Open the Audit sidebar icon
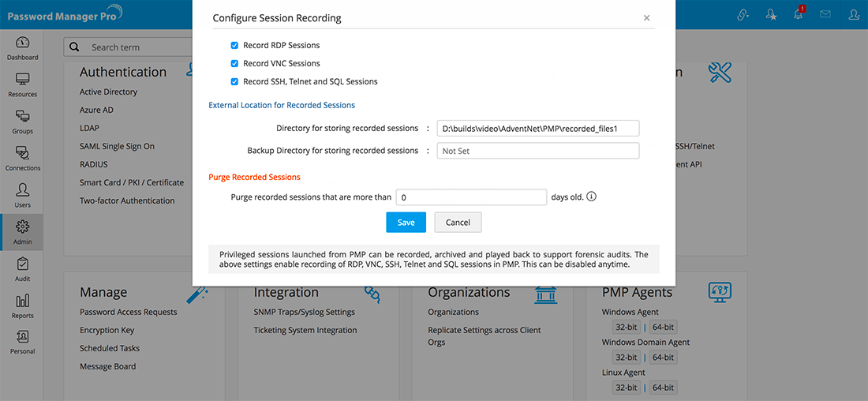The width and height of the screenshot is (868, 401). pos(22,268)
